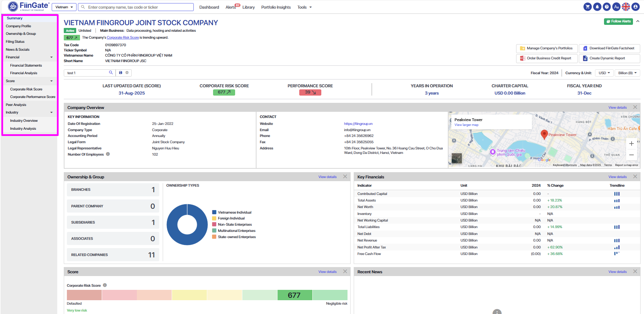Switch map to satellite view thumbnail
This screenshot has width=644, height=314.
[x=457, y=158]
